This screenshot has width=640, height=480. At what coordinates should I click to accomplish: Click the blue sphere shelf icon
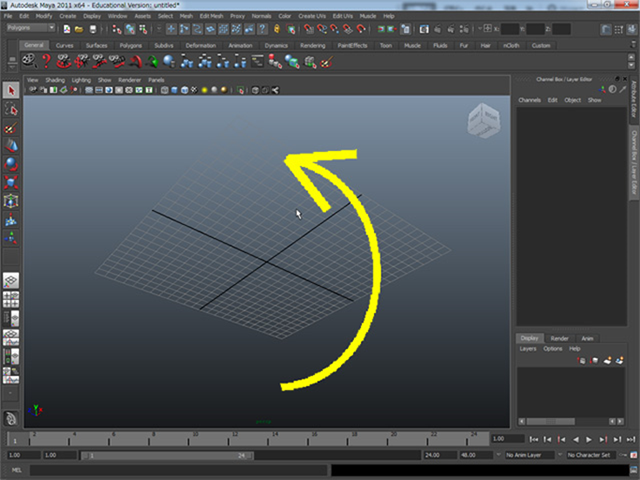(169, 61)
